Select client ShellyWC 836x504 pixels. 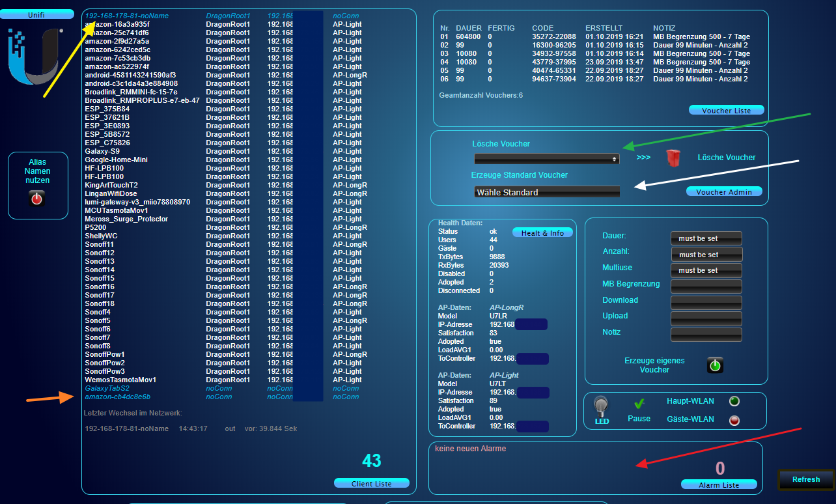(101, 236)
